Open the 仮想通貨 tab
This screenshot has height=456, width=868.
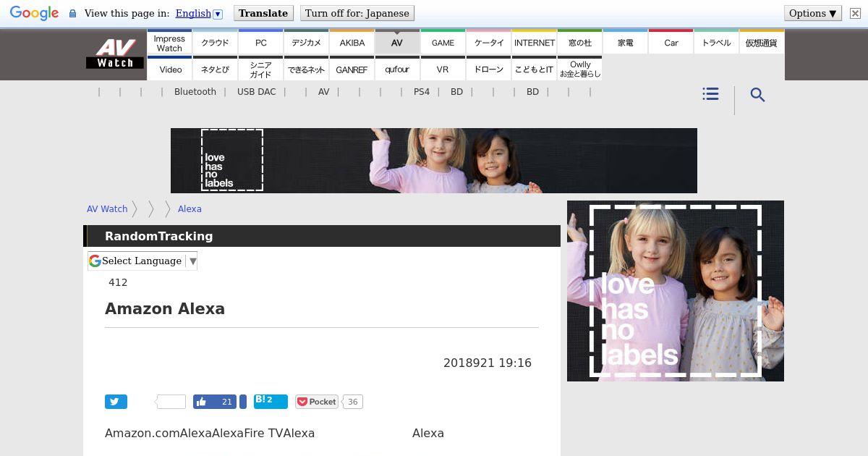[762, 43]
